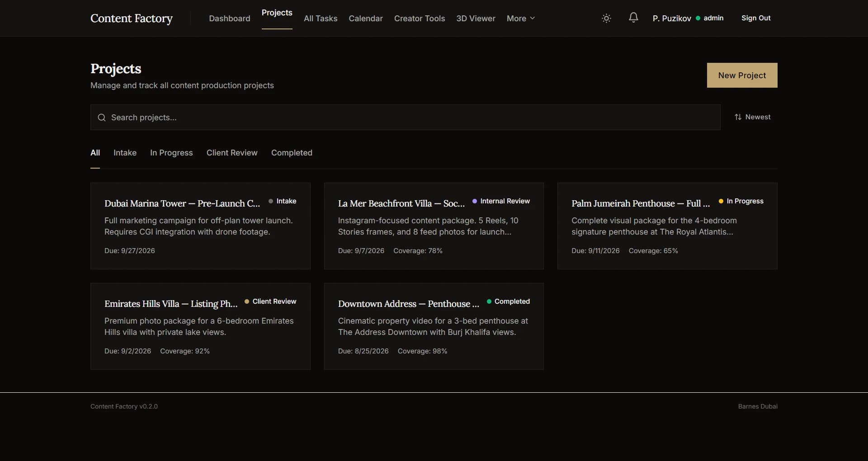Click the 'Coverage: 78%' text

(418, 251)
